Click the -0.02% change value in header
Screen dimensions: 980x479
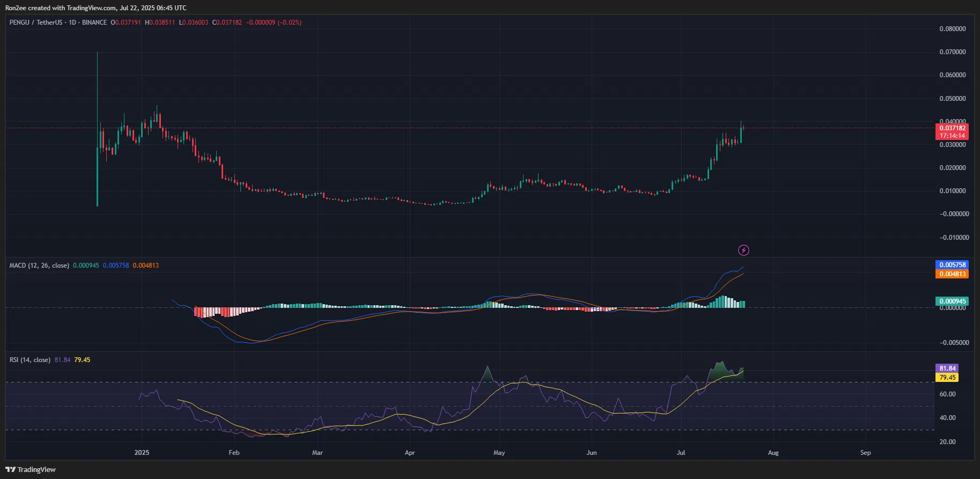coord(289,23)
